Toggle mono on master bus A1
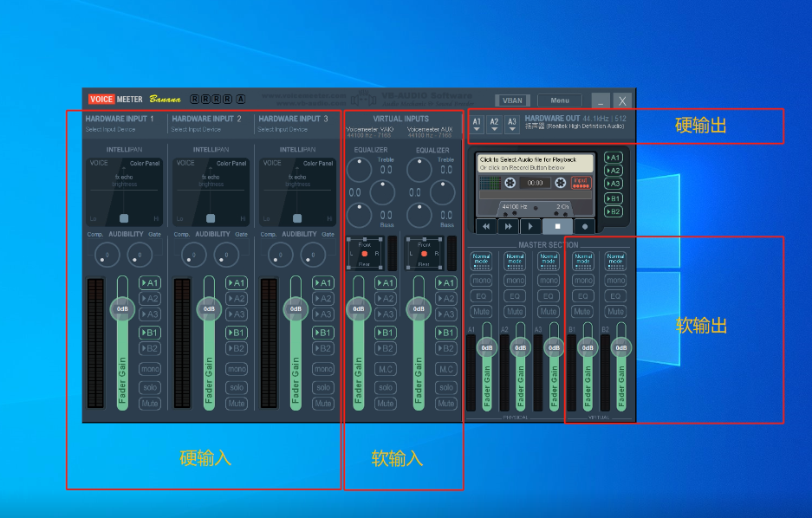 click(481, 281)
